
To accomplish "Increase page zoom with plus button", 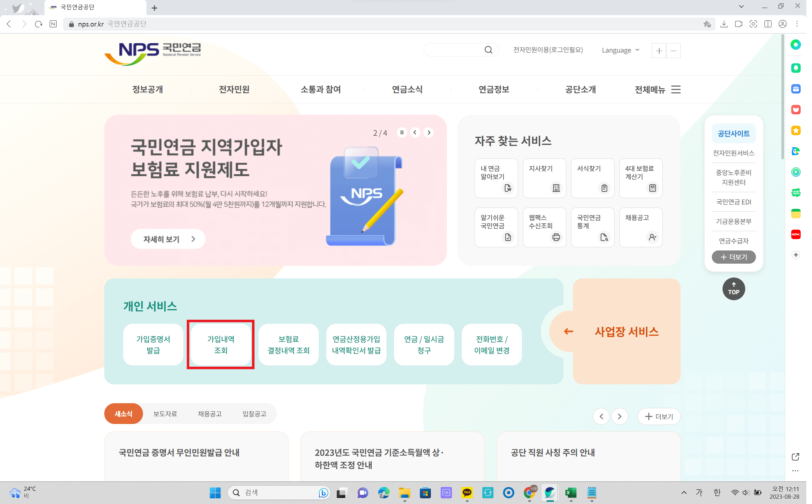I will tap(659, 51).
